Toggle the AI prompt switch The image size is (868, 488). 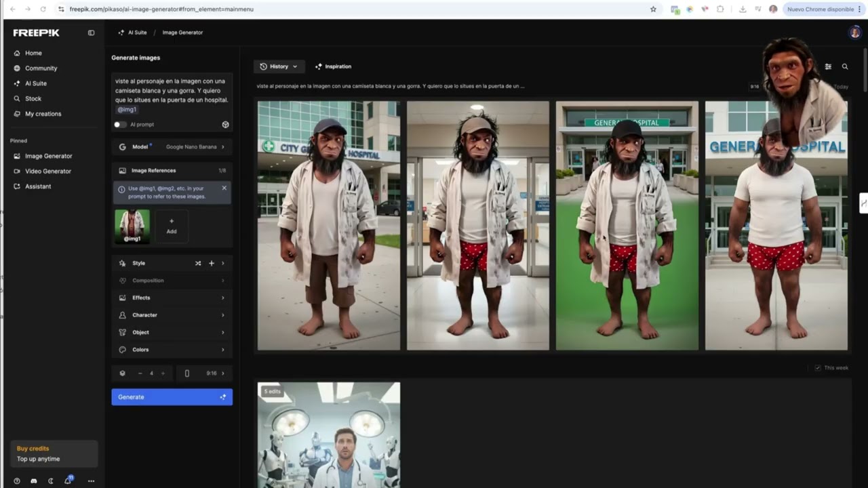coord(120,125)
